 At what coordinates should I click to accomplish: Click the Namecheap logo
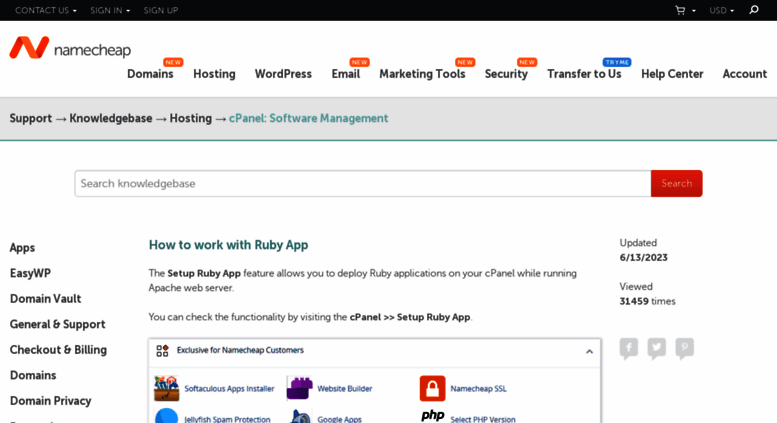(x=70, y=48)
